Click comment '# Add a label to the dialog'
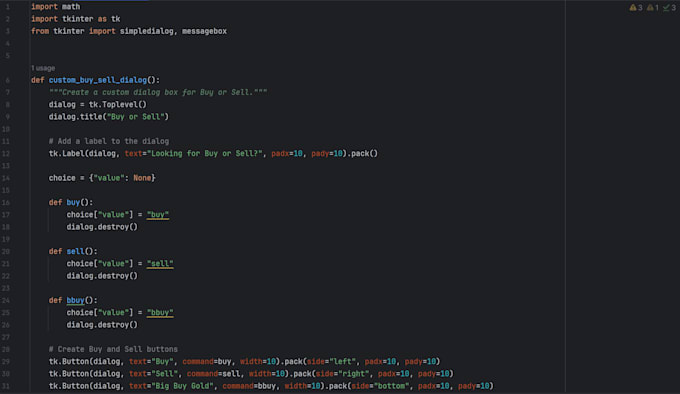680x394 pixels. pos(109,141)
